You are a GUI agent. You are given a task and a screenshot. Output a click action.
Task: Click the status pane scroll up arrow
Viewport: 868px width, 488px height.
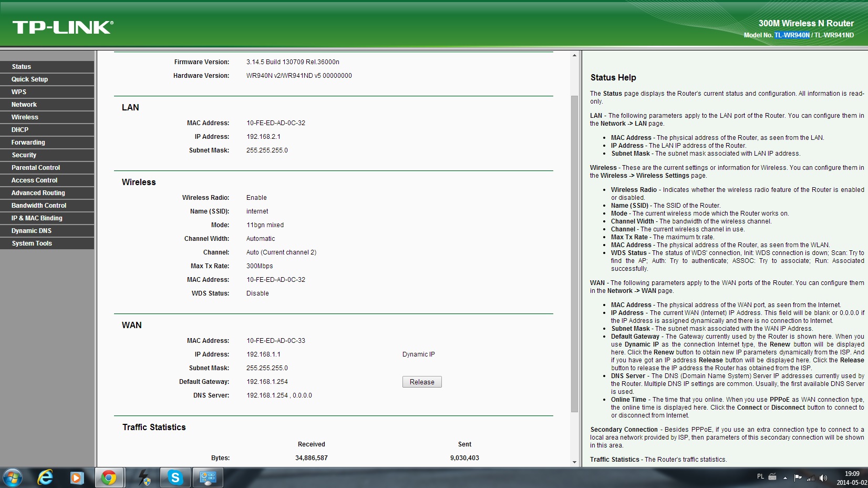point(574,55)
